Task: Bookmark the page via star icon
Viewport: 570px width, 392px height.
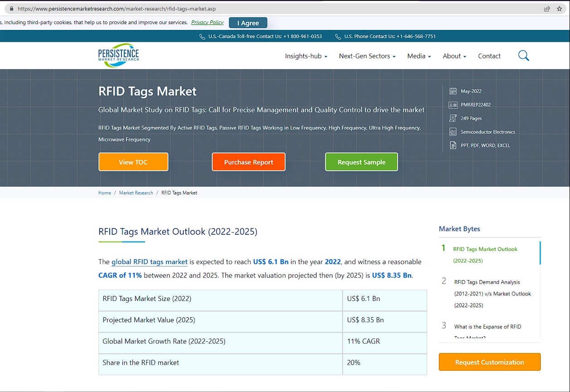Action: tap(560, 8)
